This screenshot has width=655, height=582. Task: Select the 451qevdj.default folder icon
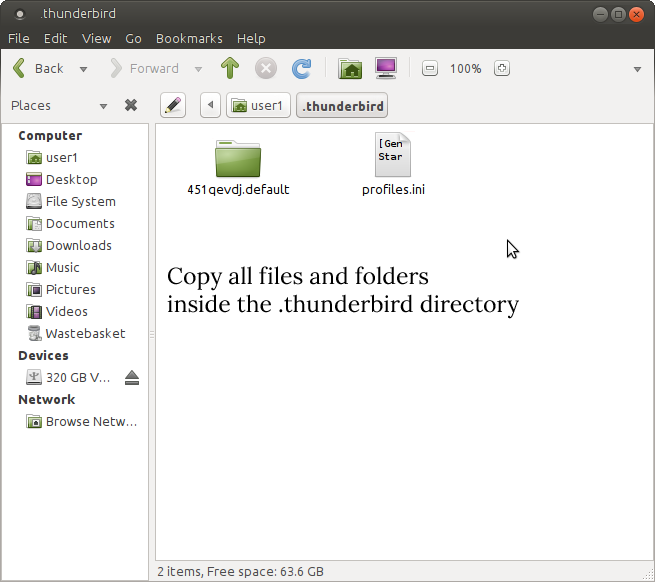click(x=238, y=158)
